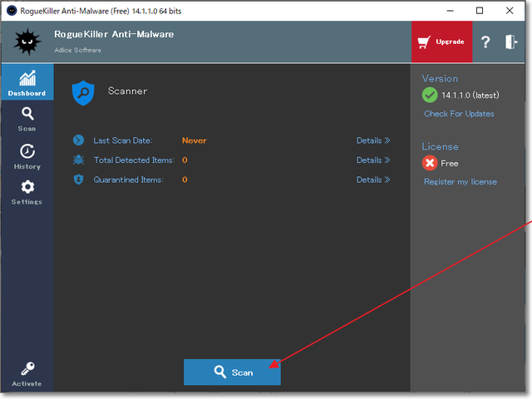Expand Details for Last Scan Date

click(x=373, y=140)
